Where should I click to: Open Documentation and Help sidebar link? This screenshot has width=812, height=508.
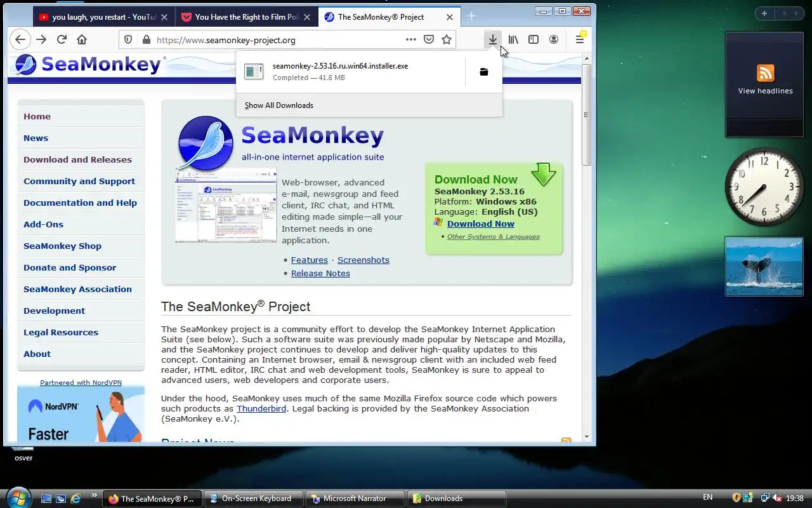[x=80, y=203]
